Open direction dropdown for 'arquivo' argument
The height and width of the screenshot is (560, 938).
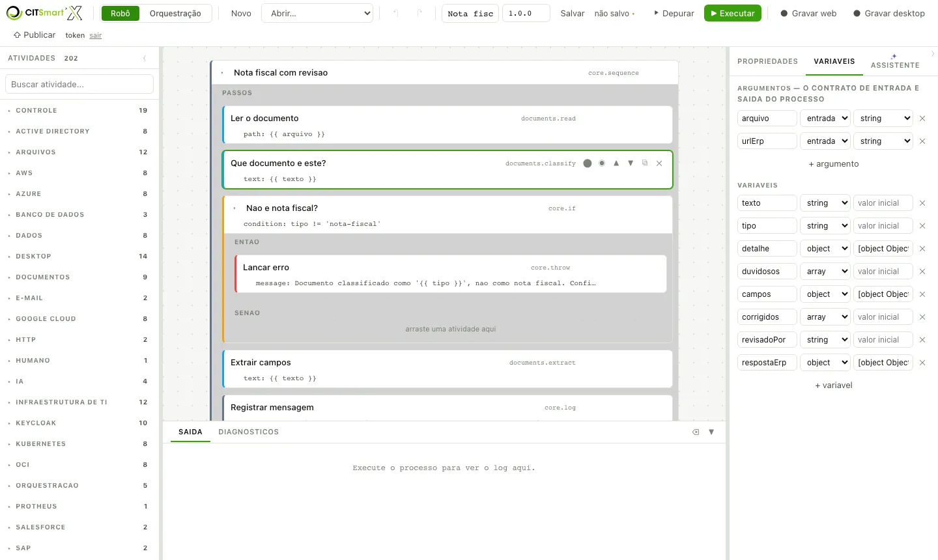[826, 119]
